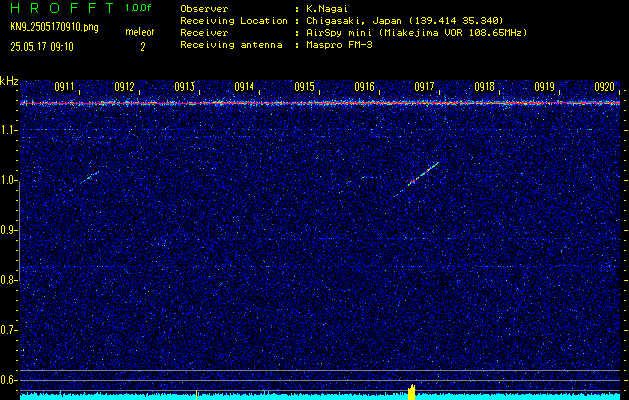
Task: Click the 0912 time marker
Action: click(x=124, y=86)
